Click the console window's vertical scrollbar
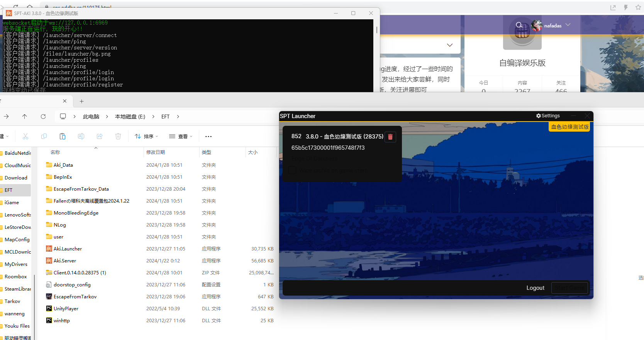Screen dimensions: 644x340 (377, 30)
